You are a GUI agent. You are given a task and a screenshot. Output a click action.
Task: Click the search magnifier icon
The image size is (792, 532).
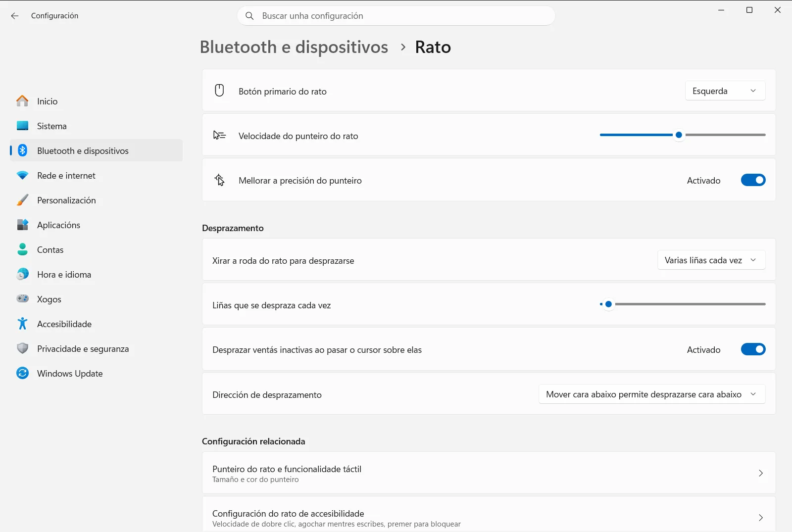pyautogui.click(x=250, y=16)
